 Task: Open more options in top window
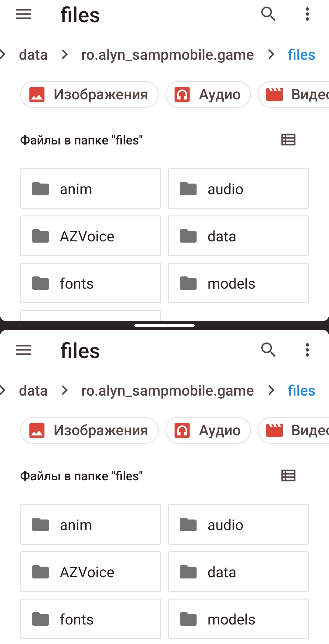pos(307,14)
